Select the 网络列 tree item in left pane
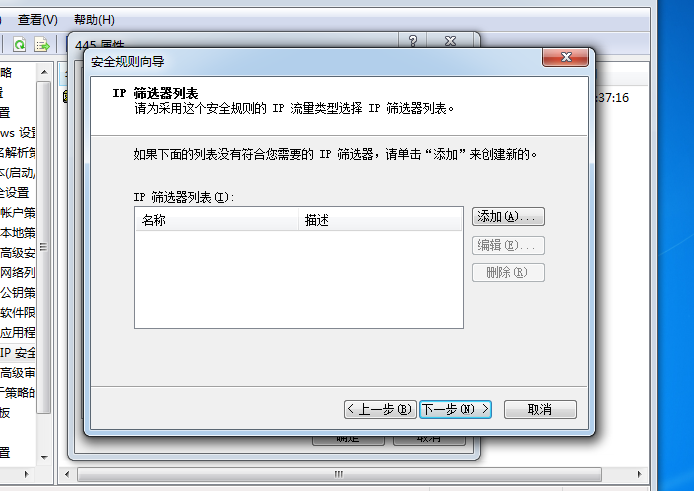The height and width of the screenshot is (491, 694). (18, 272)
